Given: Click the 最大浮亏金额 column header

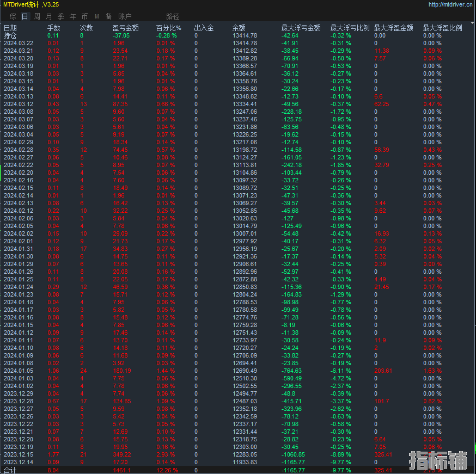Looking at the screenshot, I should pos(301,28).
